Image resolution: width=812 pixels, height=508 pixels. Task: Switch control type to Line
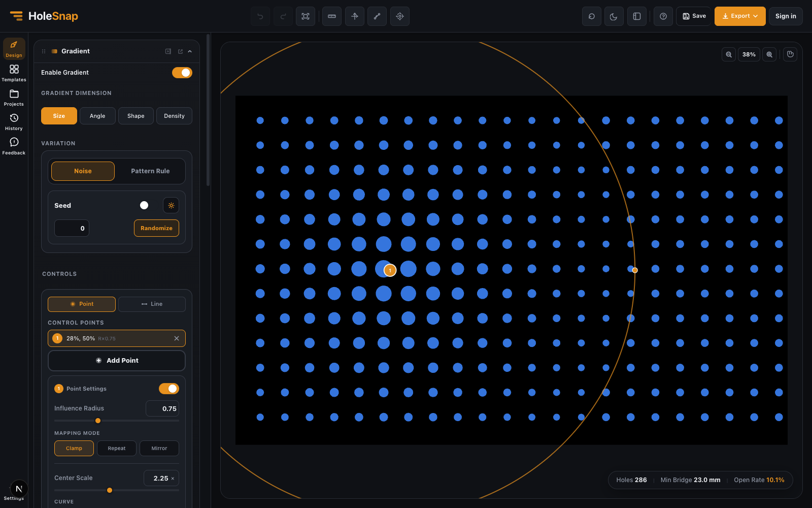[152, 304]
